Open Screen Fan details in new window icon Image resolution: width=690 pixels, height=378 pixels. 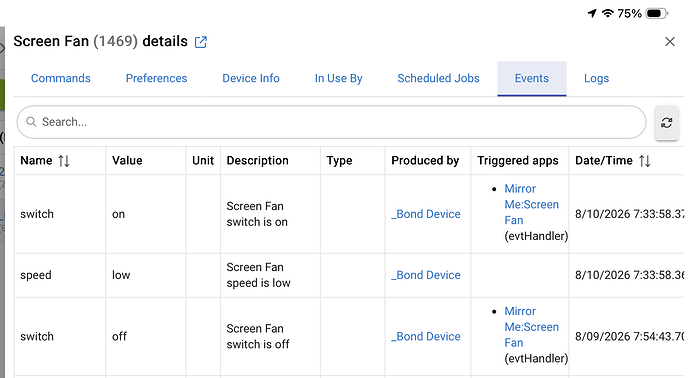click(x=201, y=42)
